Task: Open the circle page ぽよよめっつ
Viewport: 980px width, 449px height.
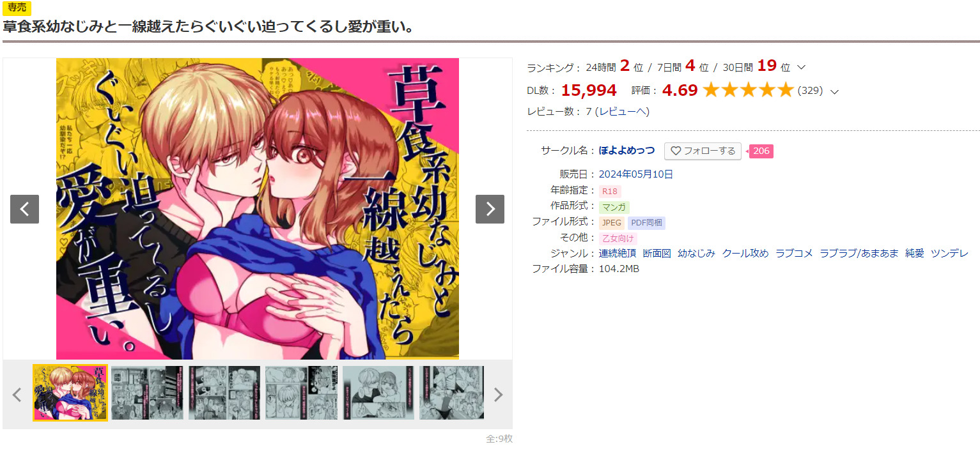Action: click(x=626, y=151)
